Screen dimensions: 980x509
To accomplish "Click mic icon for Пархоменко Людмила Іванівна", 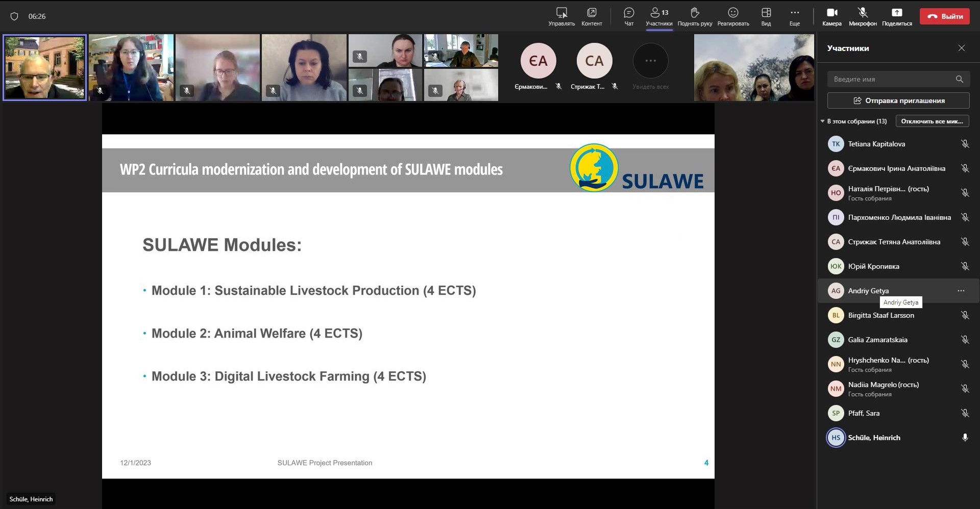I will pyautogui.click(x=965, y=217).
